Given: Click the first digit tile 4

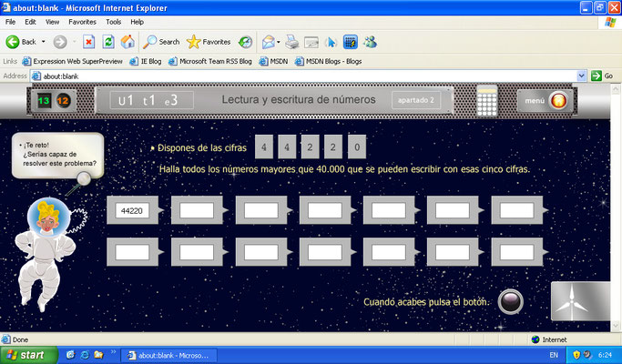Looking at the screenshot, I should click(x=264, y=147).
